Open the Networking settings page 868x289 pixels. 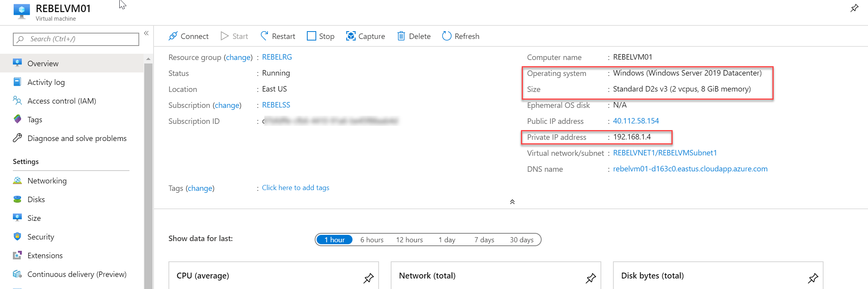47,181
